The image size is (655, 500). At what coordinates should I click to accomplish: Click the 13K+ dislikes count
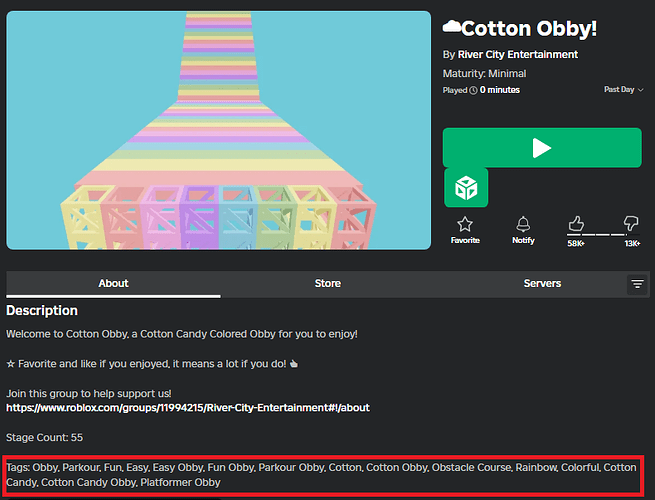tap(632, 244)
